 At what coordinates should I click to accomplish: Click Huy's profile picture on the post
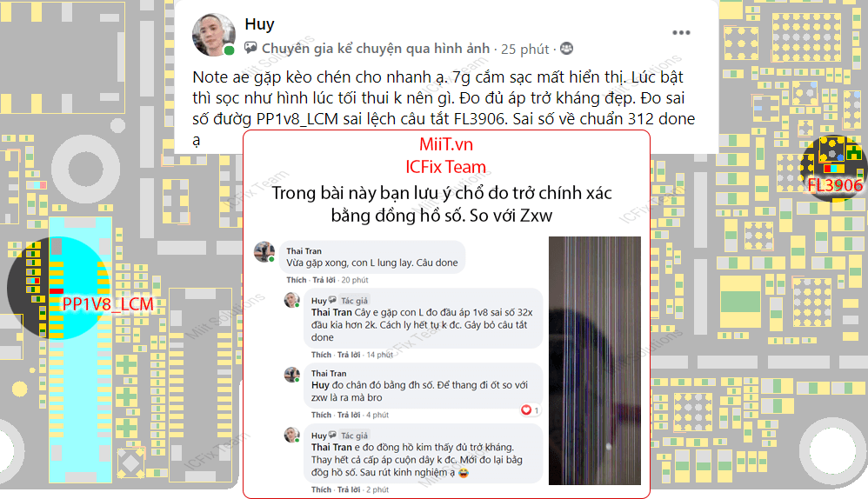(x=214, y=35)
